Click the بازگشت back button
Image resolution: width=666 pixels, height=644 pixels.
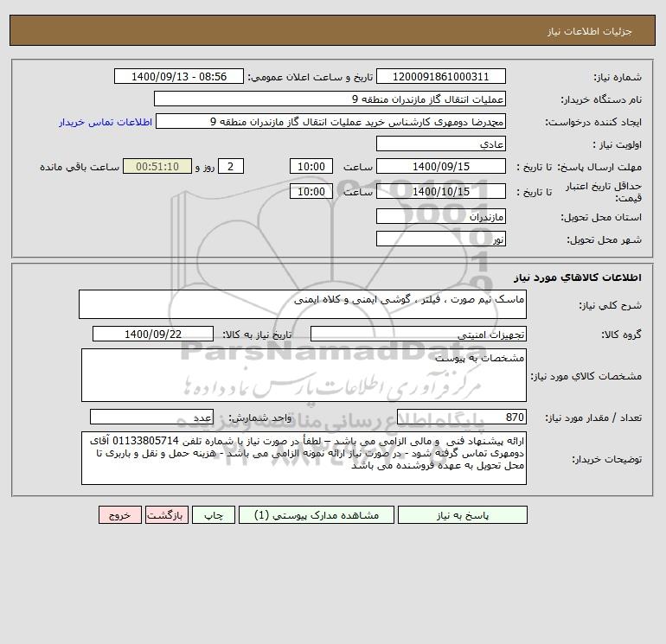tap(166, 515)
